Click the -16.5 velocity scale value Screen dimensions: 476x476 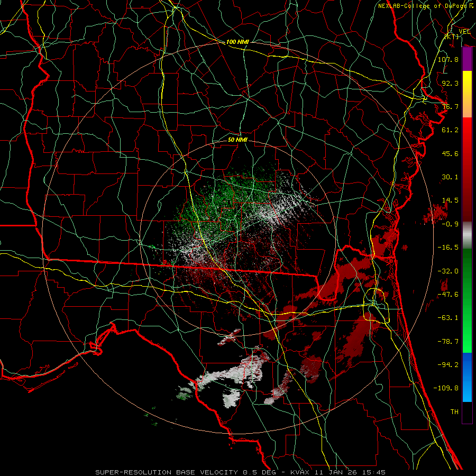click(x=448, y=248)
